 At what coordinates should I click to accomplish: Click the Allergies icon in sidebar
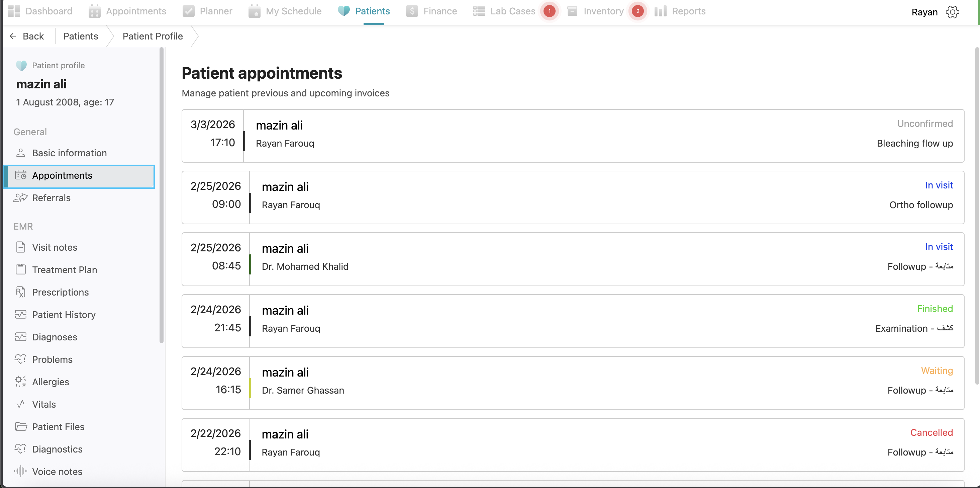coord(20,382)
